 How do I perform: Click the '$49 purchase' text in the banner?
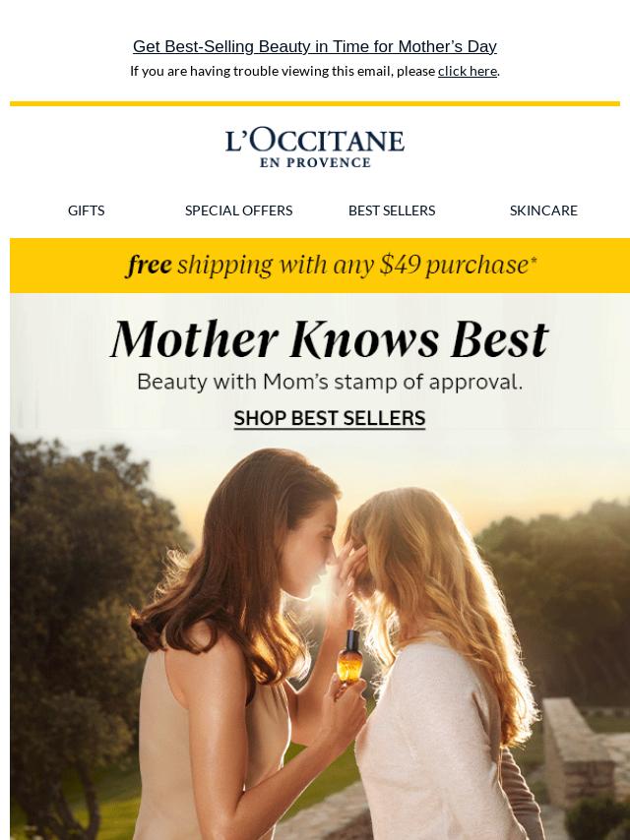pyautogui.click(x=458, y=266)
